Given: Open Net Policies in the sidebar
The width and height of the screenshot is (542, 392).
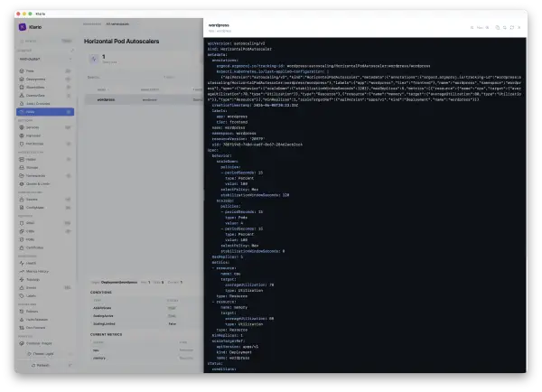Looking at the screenshot, I should click(45, 144).
